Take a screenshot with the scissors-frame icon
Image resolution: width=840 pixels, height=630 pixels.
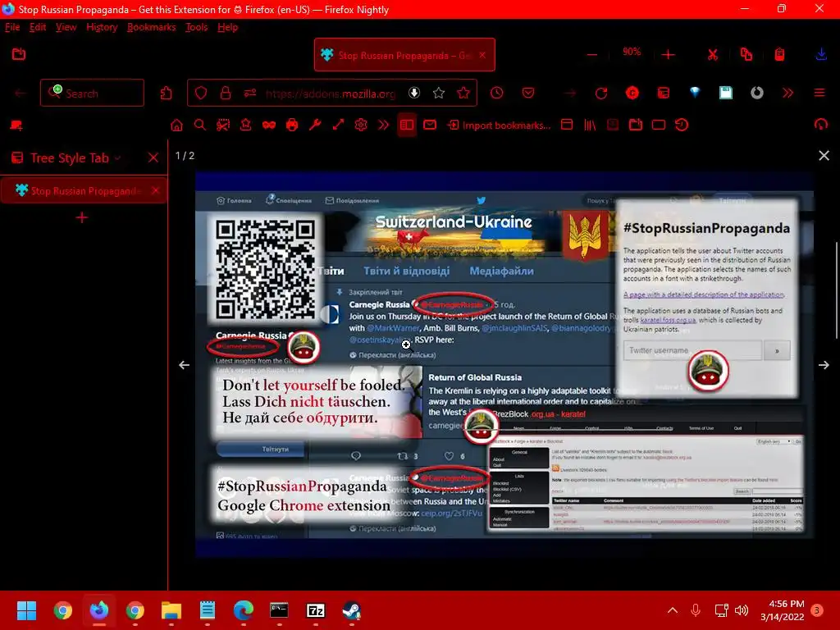click(223, 126)
